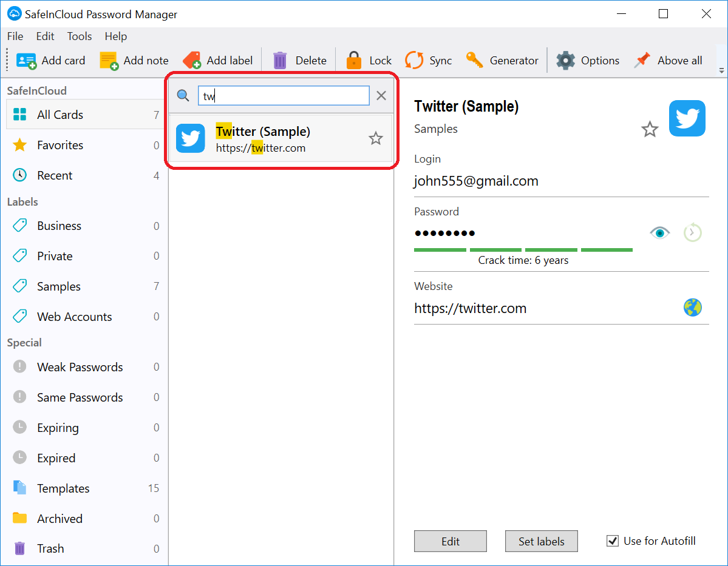Image resolution: width=728 pixels, height=566 pixels.
Task: Click the Recent clock icon in sidebar
Action: click(19, 175)
